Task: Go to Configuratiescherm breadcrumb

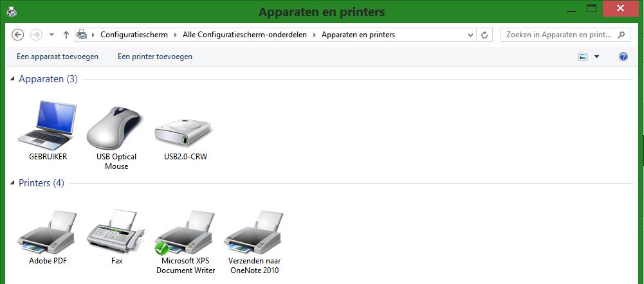Action: pos(134,35)
